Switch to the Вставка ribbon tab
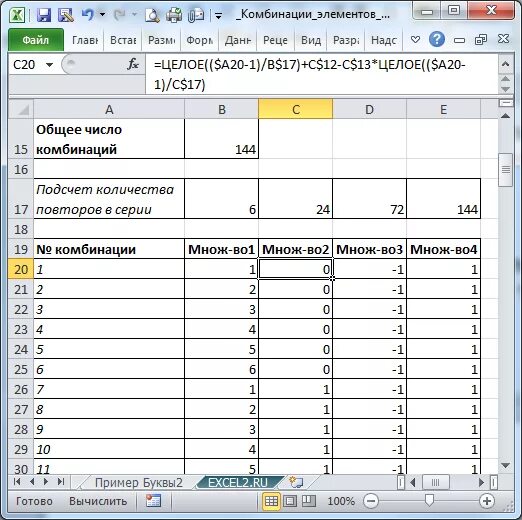The height and width of the screenshot is (520, 522). point(123,40)
